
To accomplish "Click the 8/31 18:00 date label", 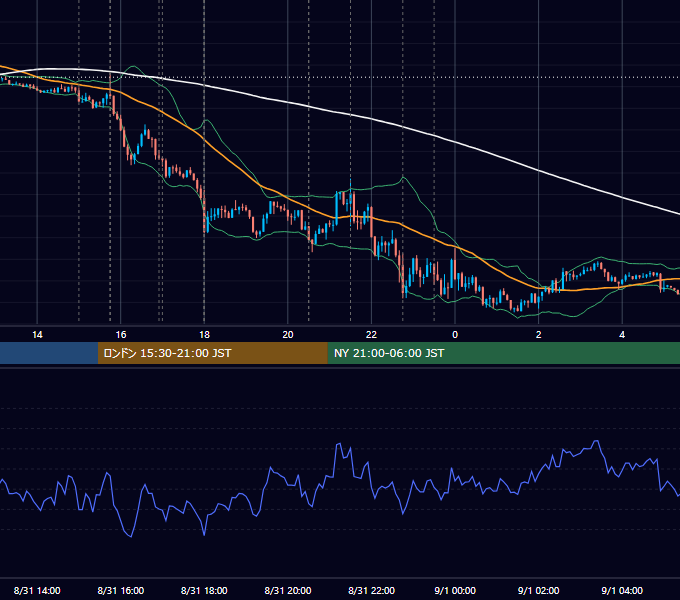I will pyautogui.click(x=204, y=590).
